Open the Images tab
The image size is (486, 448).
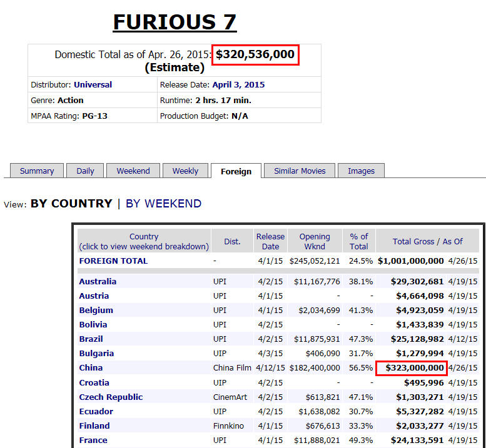click(361, 171)
